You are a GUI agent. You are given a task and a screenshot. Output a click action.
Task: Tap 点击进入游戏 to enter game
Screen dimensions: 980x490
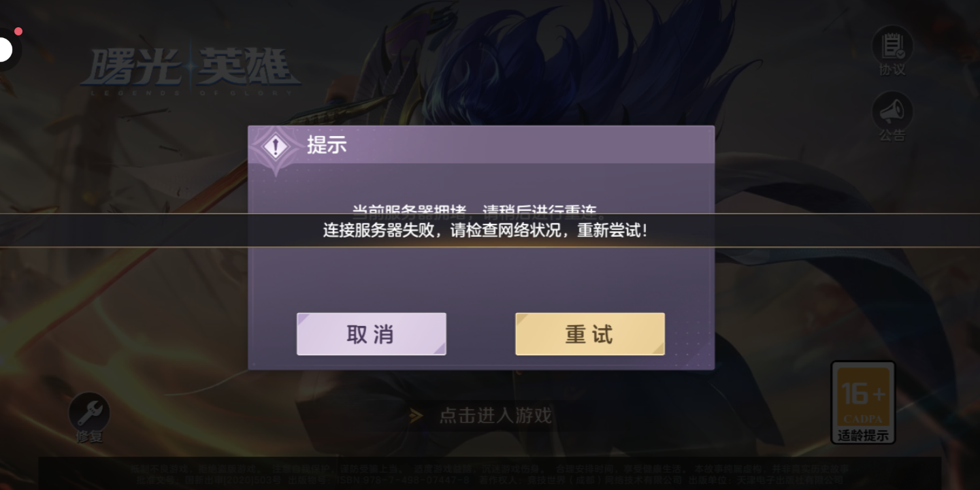(x=495, y=416)
